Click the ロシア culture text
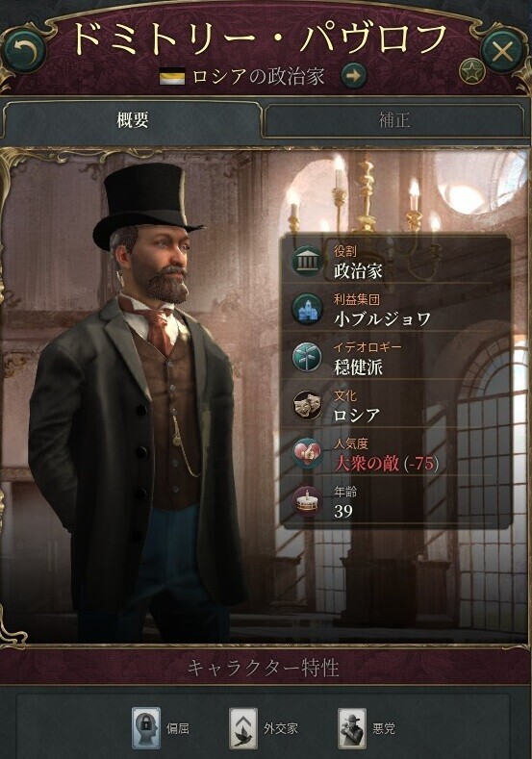The width and height of the screenshot is (532, 759). pos(357,416)
